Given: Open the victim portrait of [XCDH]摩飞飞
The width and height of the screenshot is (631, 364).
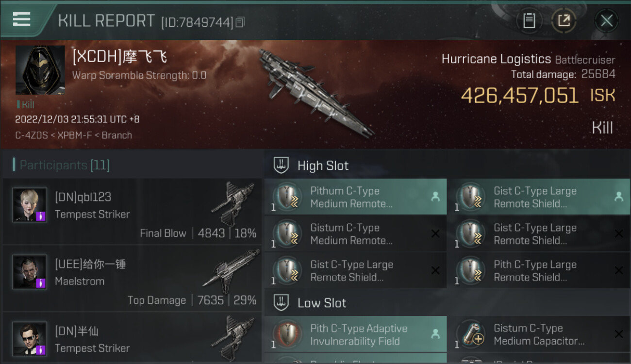Looking at the screenshot, I should point(40,70).
